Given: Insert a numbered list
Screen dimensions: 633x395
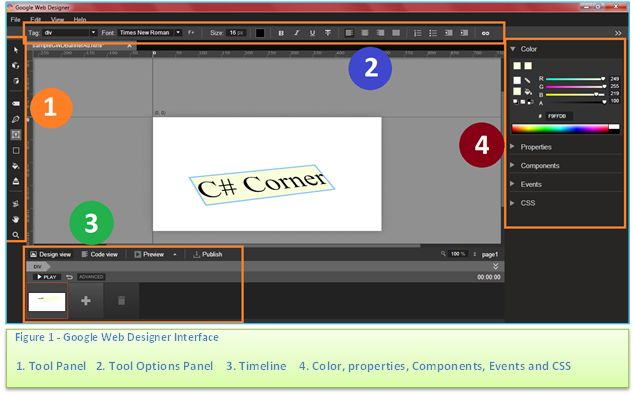Looking at the screenshot, I should click(x=417, y=33).
